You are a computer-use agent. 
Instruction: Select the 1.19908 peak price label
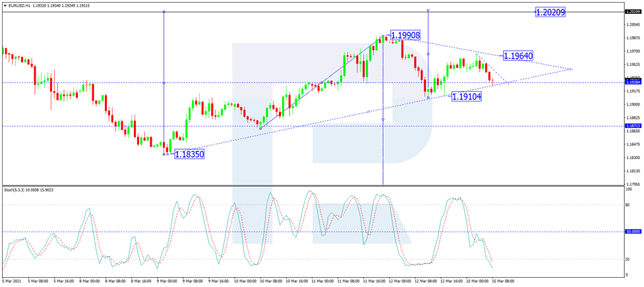405,36
